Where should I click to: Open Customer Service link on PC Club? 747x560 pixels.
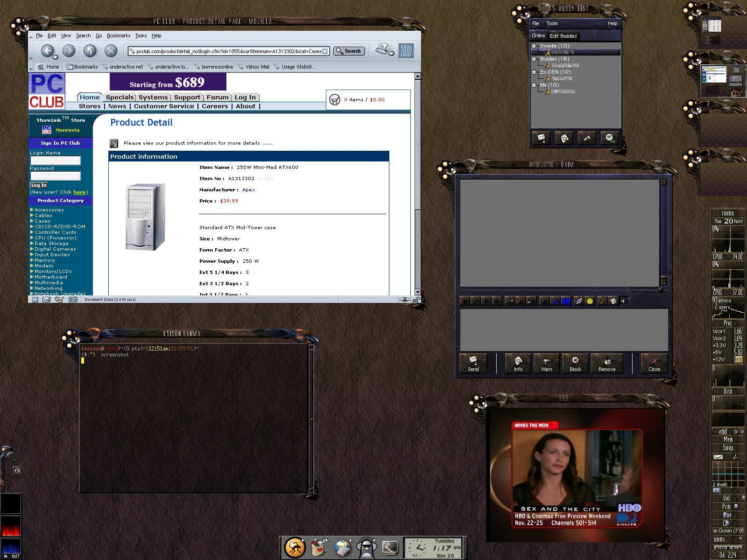click(x=164, y=106)
